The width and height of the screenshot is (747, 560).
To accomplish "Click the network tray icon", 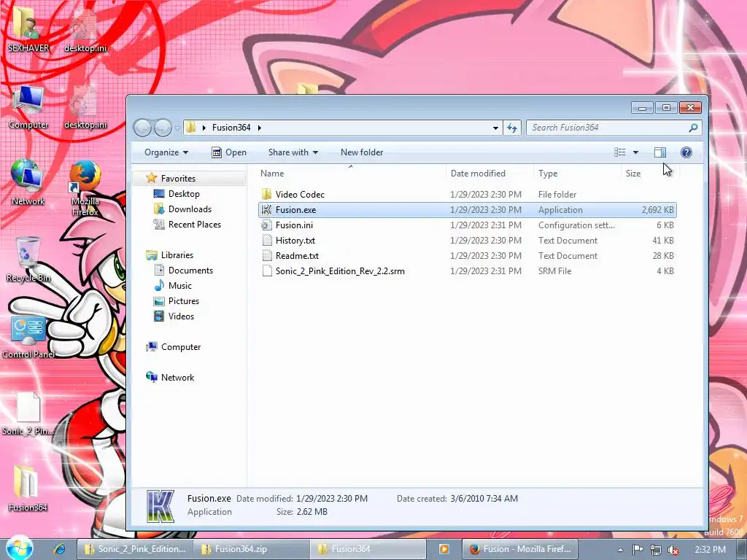I will (x=656, y=550).
